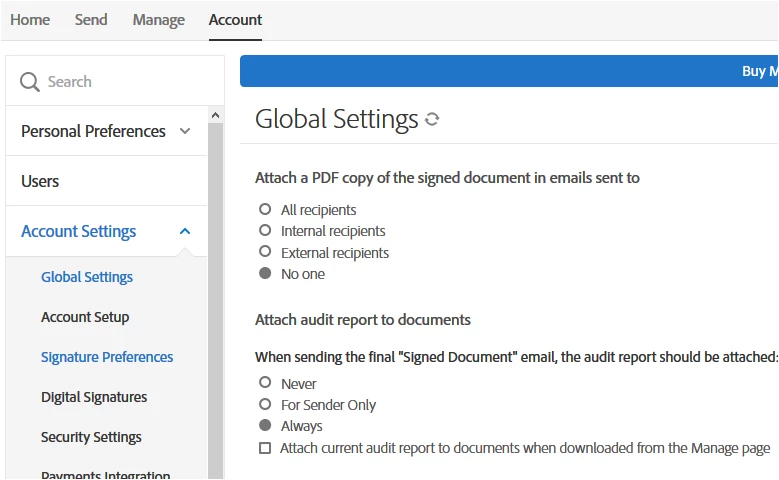Choose Always for audit report attachment
This screenshot has width=779, height=480.
(x=265, y=425)
